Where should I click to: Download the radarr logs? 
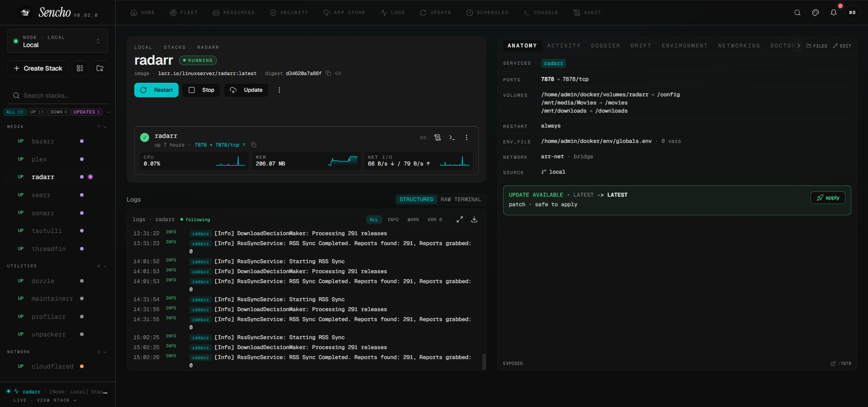(474, 219)
